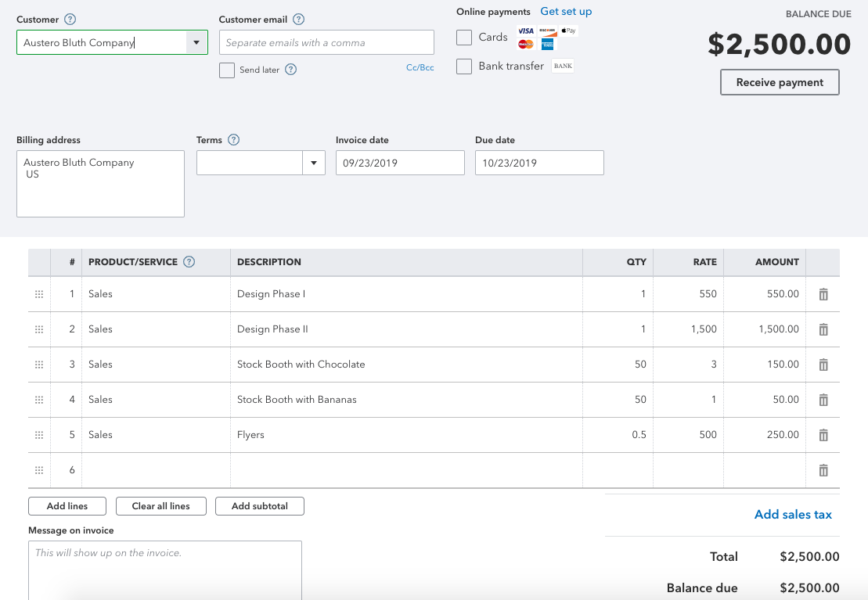
Task: Click Sales product cell in line 5
Action: 156,434
